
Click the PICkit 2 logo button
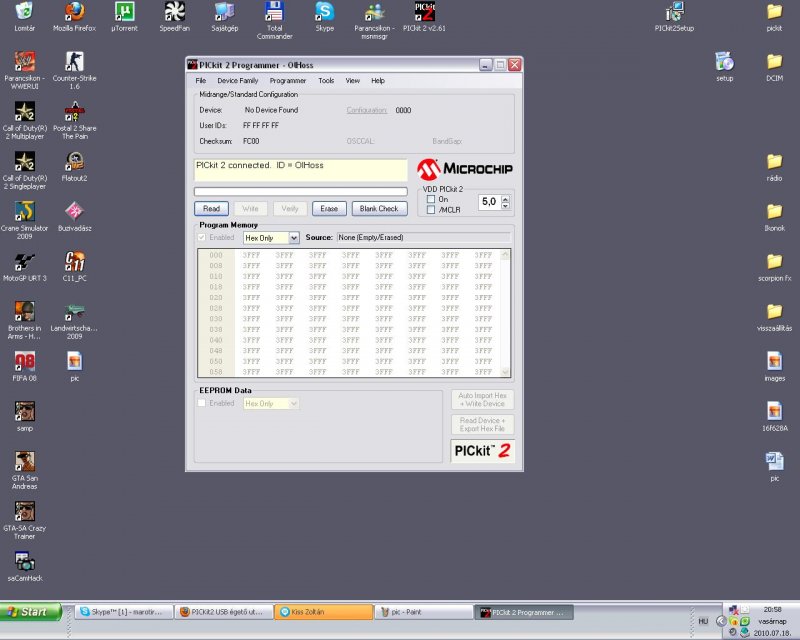pos(482,451)
